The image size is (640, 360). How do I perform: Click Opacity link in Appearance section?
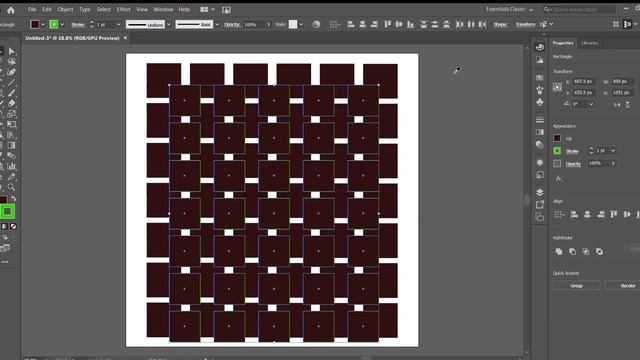(x=573, y=164)
